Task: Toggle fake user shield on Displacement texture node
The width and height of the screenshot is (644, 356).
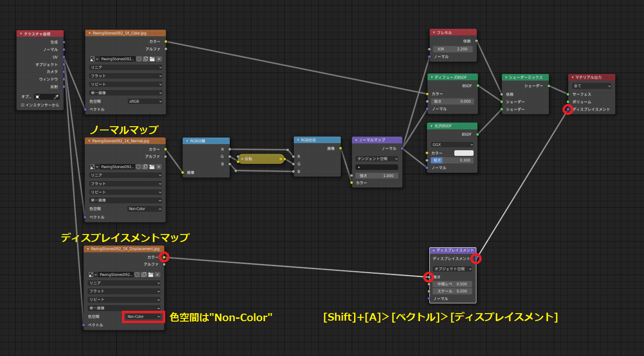Action: (137, 275)
